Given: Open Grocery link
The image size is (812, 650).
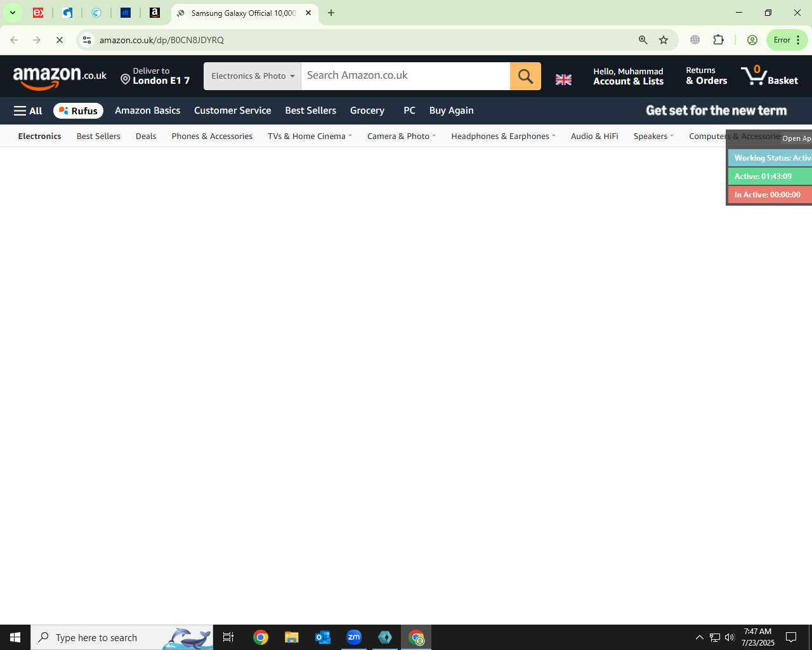Looking at the screenshot, I should [367, 110].
